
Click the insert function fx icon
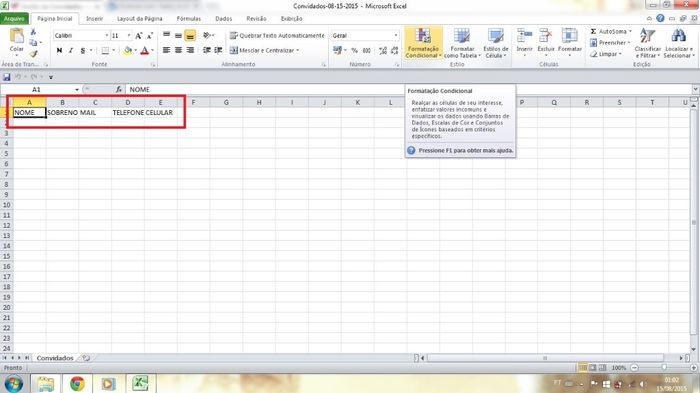click(x=119, y=89)
